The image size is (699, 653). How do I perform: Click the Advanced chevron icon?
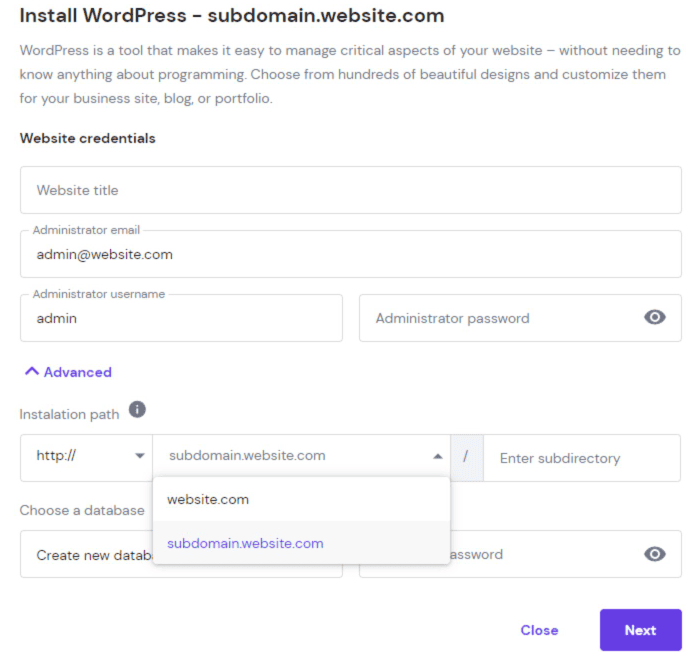(32, 372)
